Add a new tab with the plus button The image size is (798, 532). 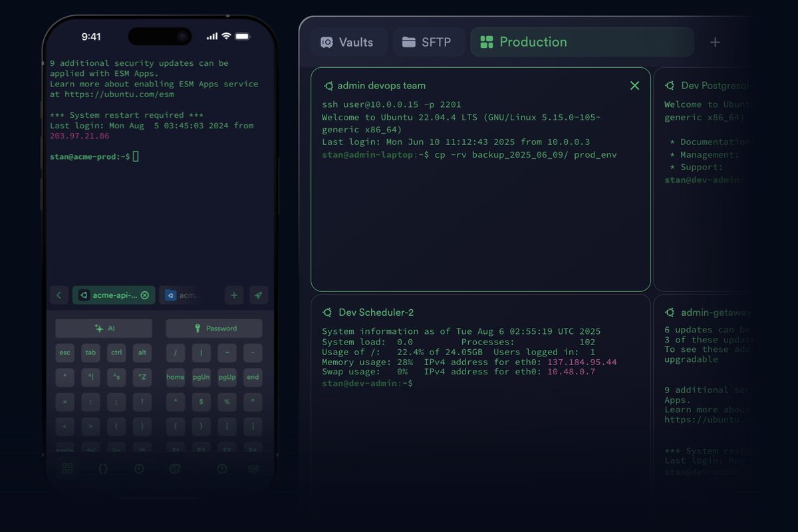pos(715,43)
